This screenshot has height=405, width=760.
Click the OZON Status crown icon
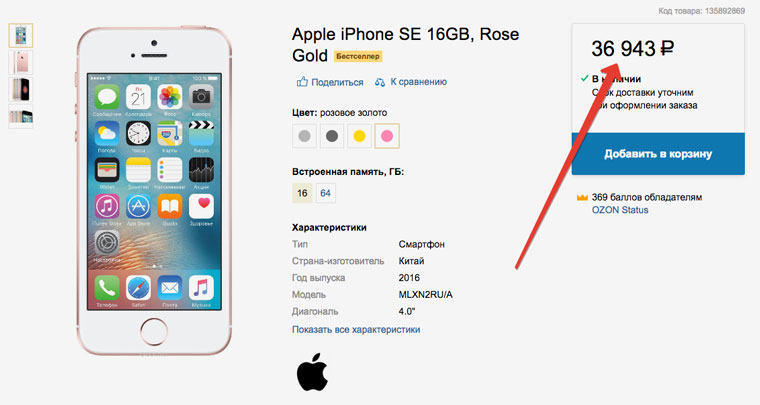[582, 198]
